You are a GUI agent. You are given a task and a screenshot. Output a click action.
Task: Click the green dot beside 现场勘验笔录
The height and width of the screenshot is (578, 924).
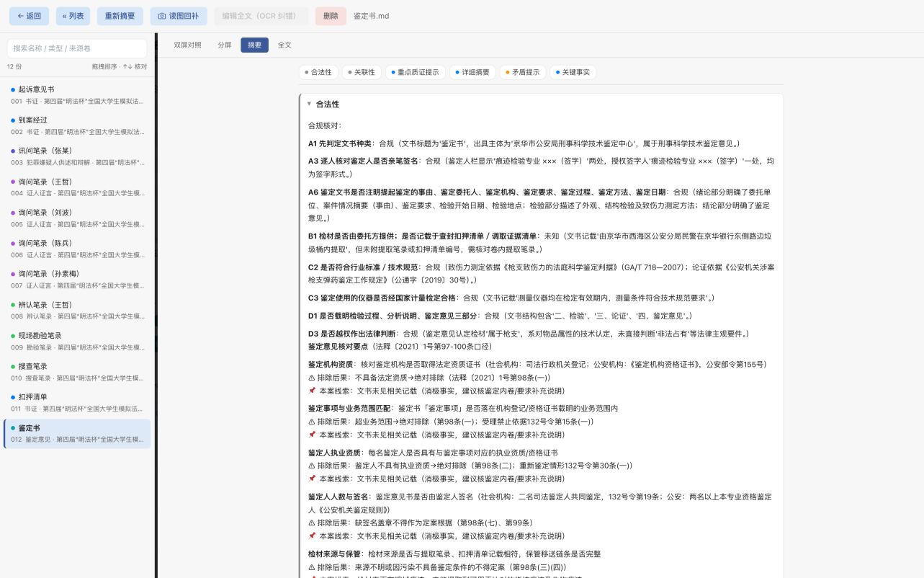click(x=13, y=336)
